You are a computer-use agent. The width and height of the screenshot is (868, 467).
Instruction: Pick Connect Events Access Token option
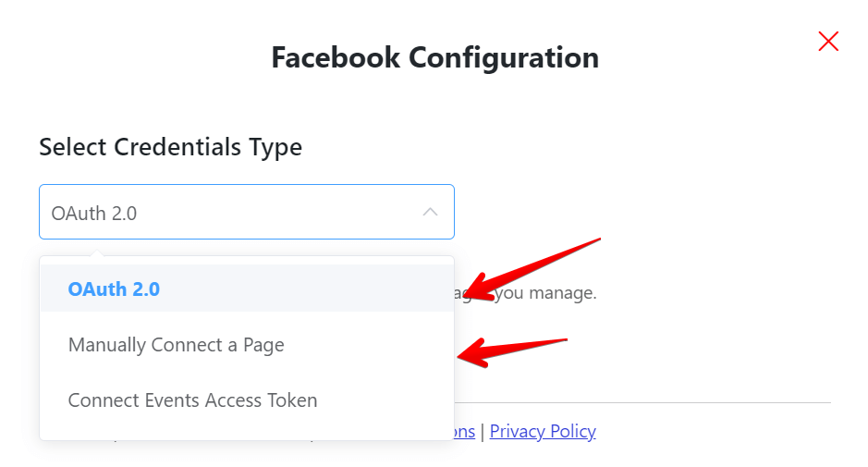click(192, 400)
